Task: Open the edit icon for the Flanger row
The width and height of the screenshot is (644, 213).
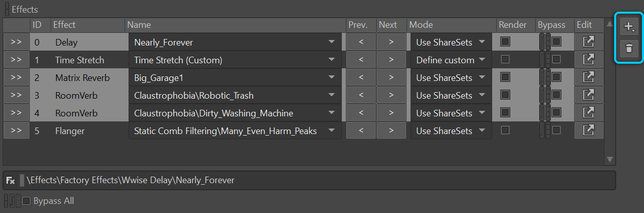Action: pyautogui.click(x=588, y=131)
